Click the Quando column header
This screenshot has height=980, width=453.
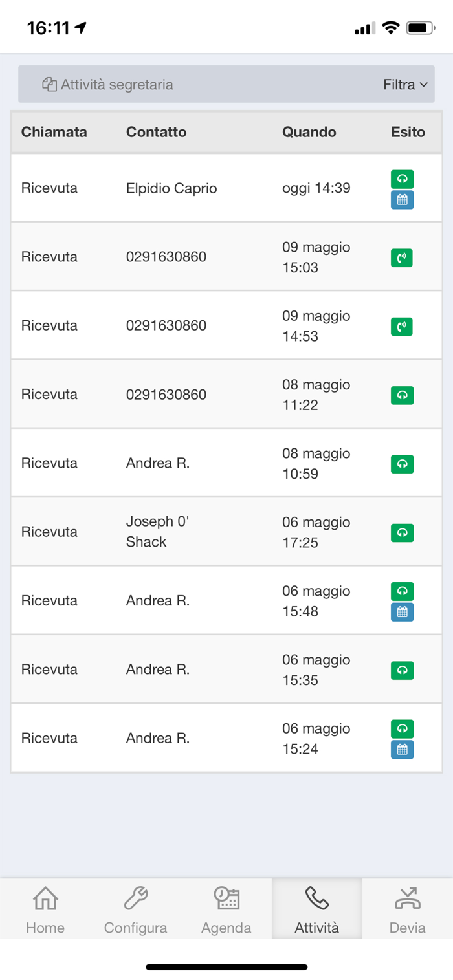click(309, 132)
